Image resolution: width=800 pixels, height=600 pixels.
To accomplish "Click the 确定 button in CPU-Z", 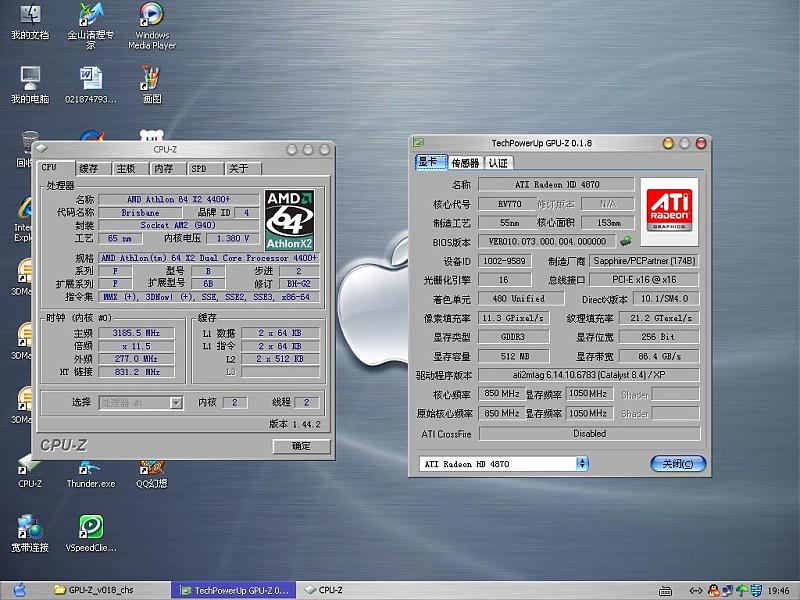I will click(x=301, y=446).
